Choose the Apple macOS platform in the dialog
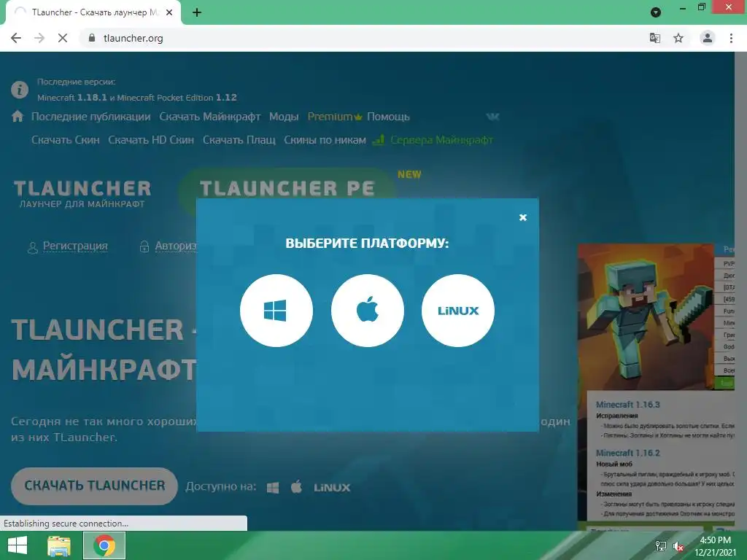This screenshot has width=747, height=560. (368, 311)
